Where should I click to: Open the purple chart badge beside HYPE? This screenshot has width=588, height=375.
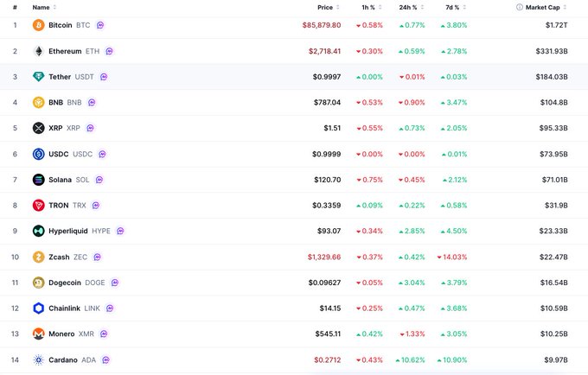(x=120, y=232)
